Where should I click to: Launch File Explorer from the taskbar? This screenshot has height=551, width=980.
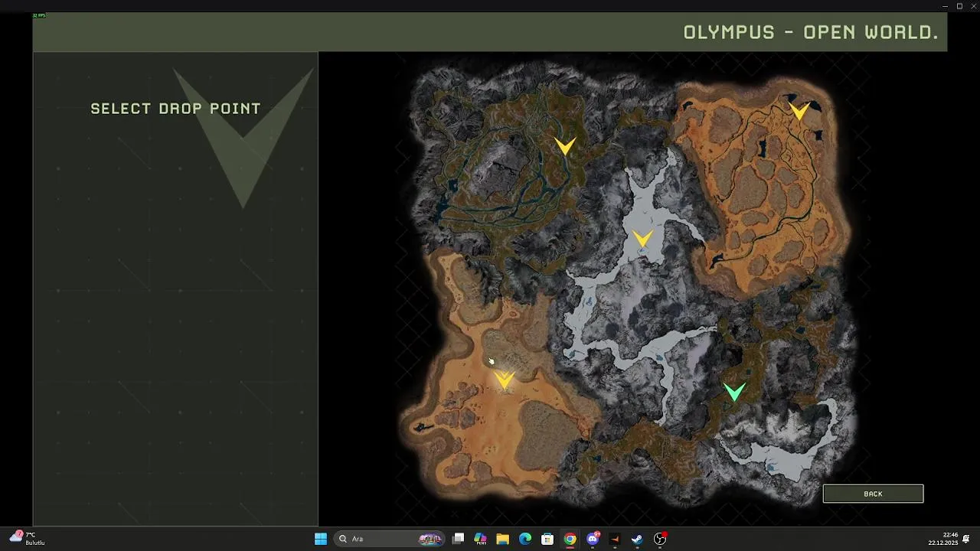502,539
